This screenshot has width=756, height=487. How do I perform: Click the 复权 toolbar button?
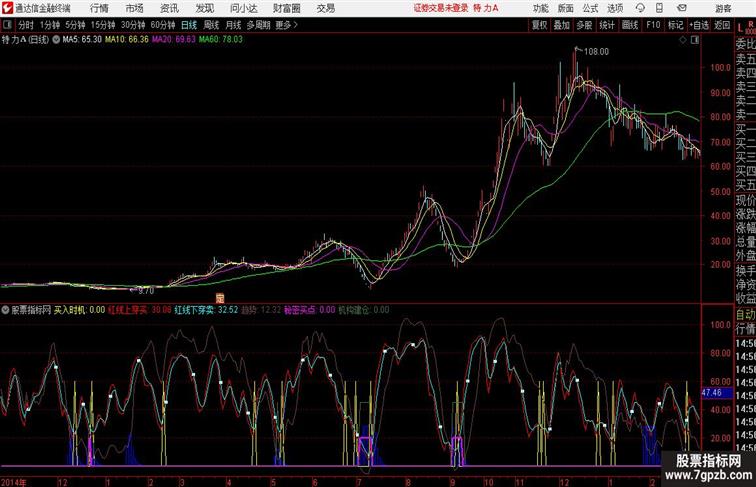click(x=539, y=25)
